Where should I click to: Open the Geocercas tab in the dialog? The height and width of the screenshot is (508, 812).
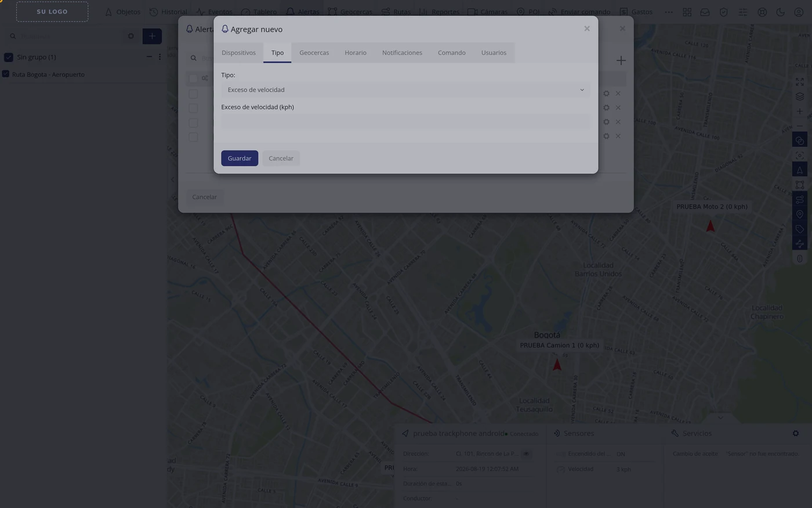(314, 53)
